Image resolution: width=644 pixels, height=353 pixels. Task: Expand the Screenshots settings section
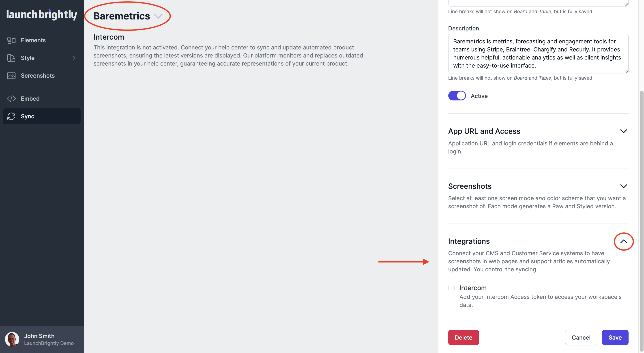[x=623, y=186]
